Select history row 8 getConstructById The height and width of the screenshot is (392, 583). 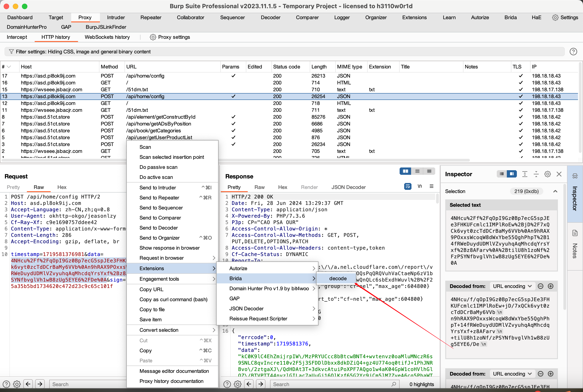[289, 117]
